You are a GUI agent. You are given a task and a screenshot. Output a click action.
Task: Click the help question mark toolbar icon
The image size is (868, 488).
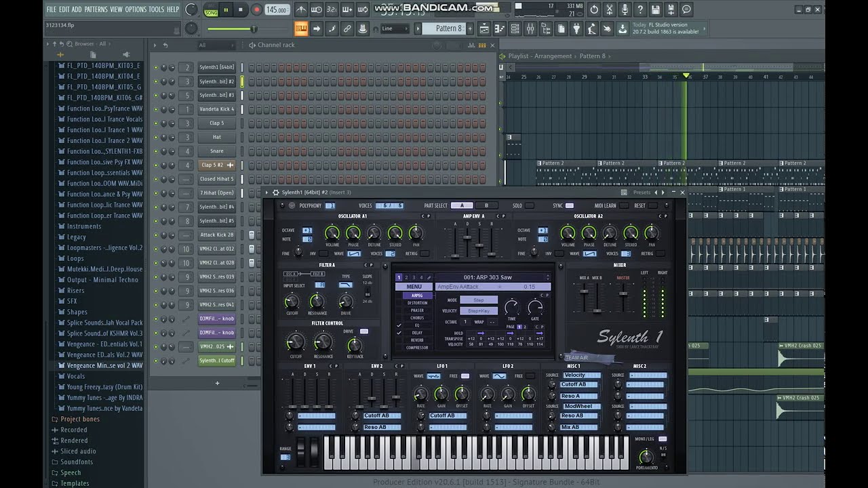(640, 9)
